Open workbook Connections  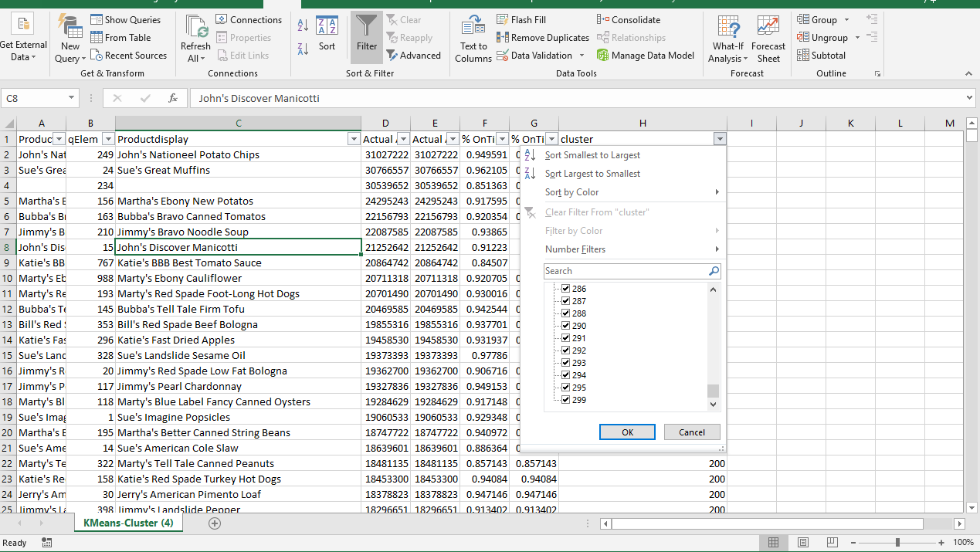249,19
